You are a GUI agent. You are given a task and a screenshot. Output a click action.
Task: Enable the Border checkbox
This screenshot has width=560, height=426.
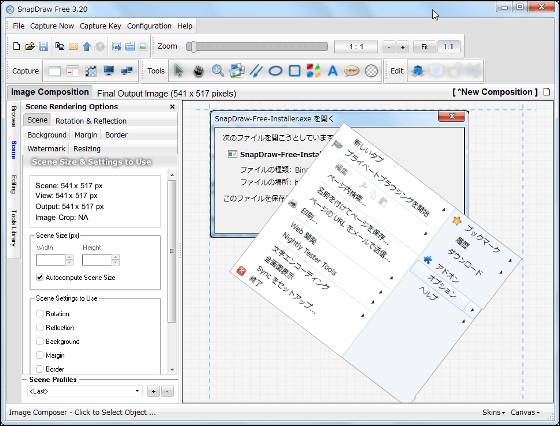click(x=40, y=369)
